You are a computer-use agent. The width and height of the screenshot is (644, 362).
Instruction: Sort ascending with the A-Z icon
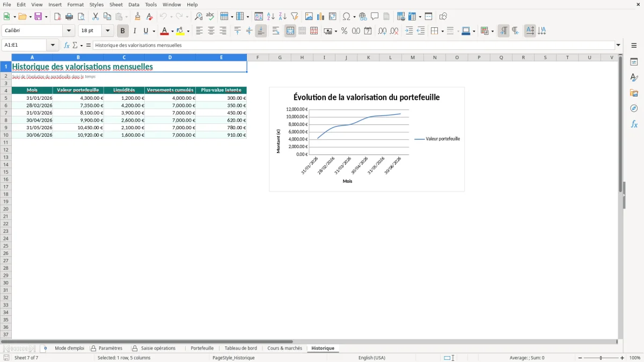(x=271, y=17)
